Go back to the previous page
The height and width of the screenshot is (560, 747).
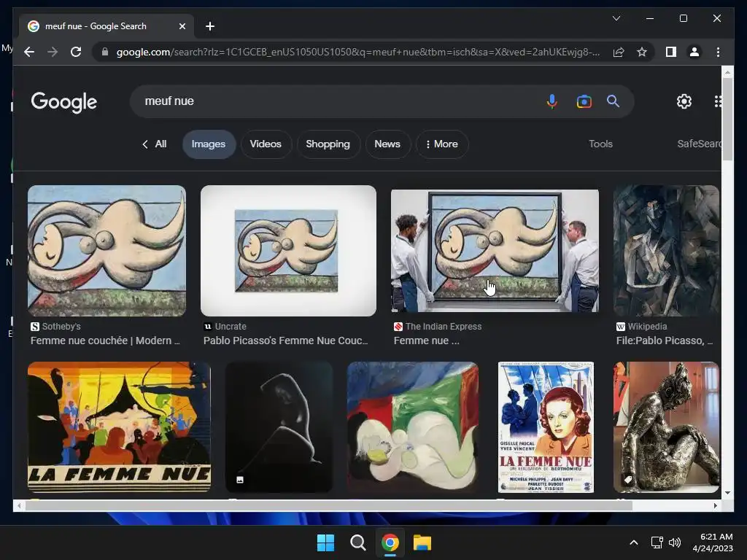tap(29, 52)
